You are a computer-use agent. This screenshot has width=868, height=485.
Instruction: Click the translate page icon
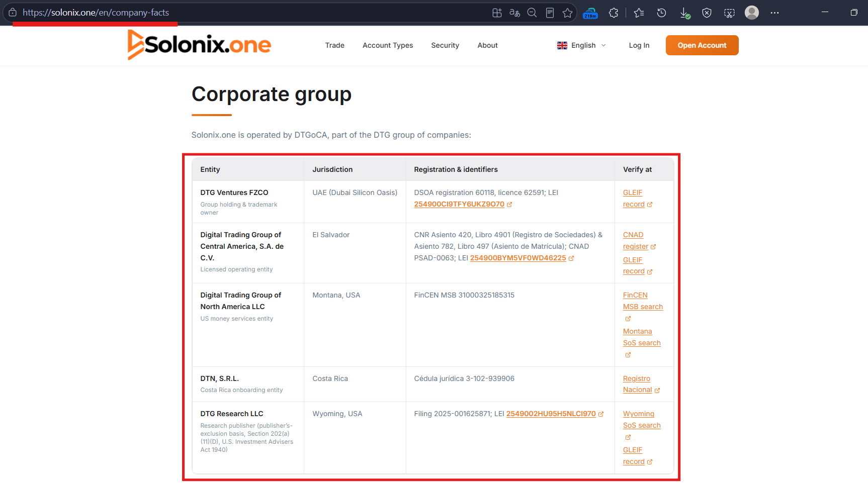tap(514, 13)
